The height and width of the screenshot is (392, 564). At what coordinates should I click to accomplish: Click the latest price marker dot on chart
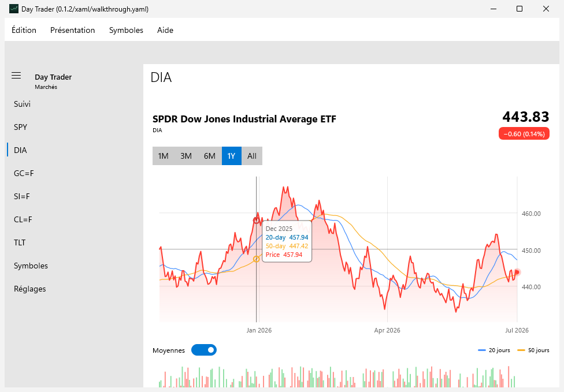point(517,272)
